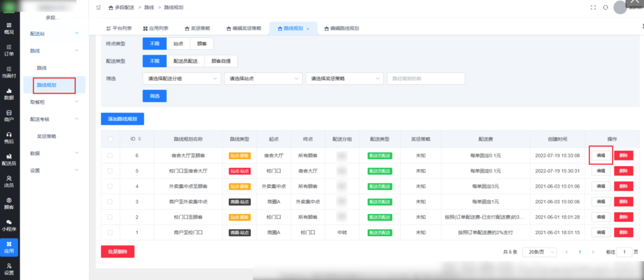
Task: Open the 设置 icon at bottom of left rail
Action: pos(9,269)
